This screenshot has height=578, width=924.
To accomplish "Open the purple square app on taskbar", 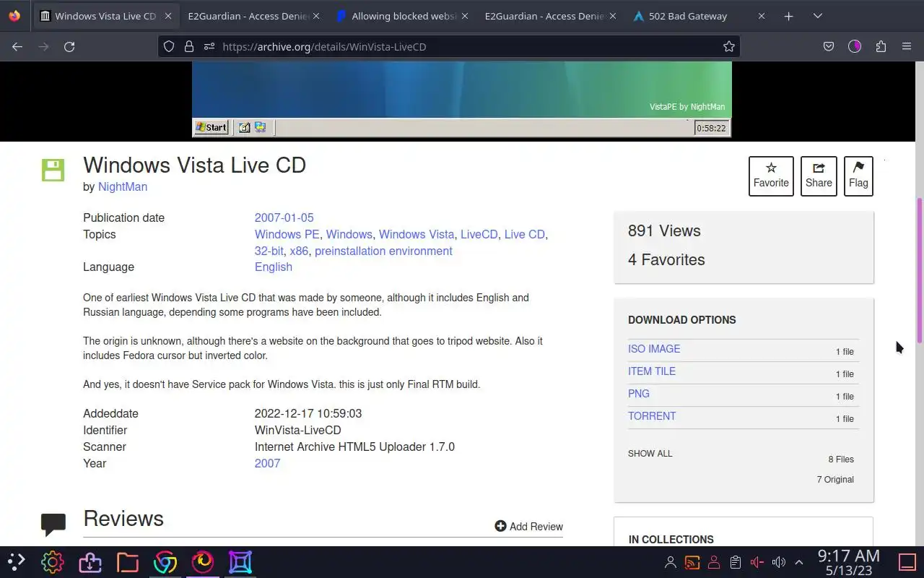I will pyautogui.click(x=240, y=561).
